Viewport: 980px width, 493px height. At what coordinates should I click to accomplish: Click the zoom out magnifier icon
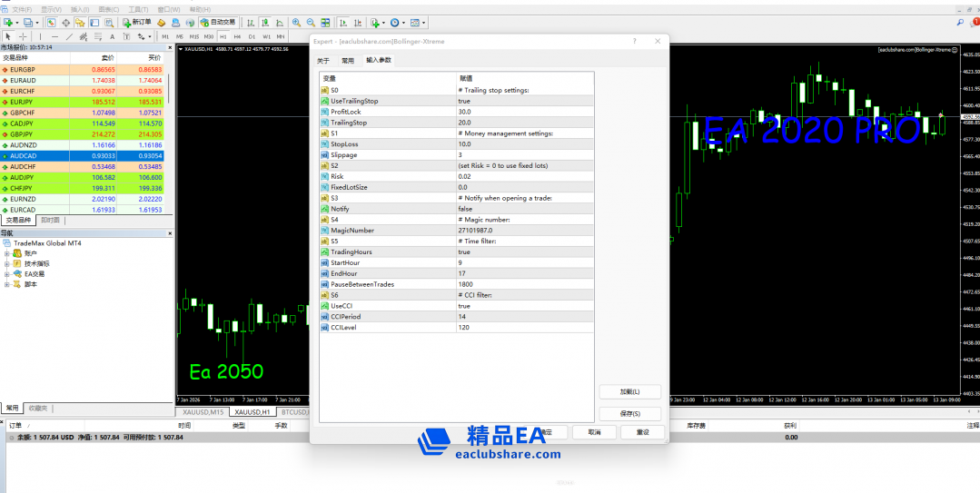point(310,22)
